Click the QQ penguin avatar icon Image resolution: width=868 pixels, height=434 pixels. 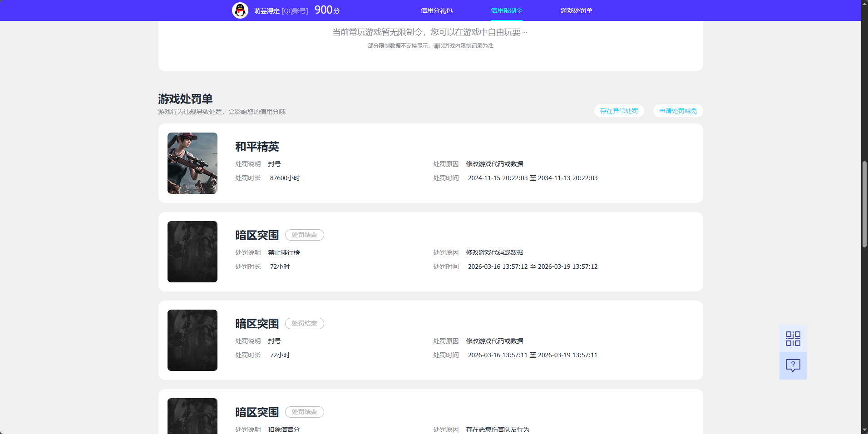pyautogui.click(x=240, y=10)
